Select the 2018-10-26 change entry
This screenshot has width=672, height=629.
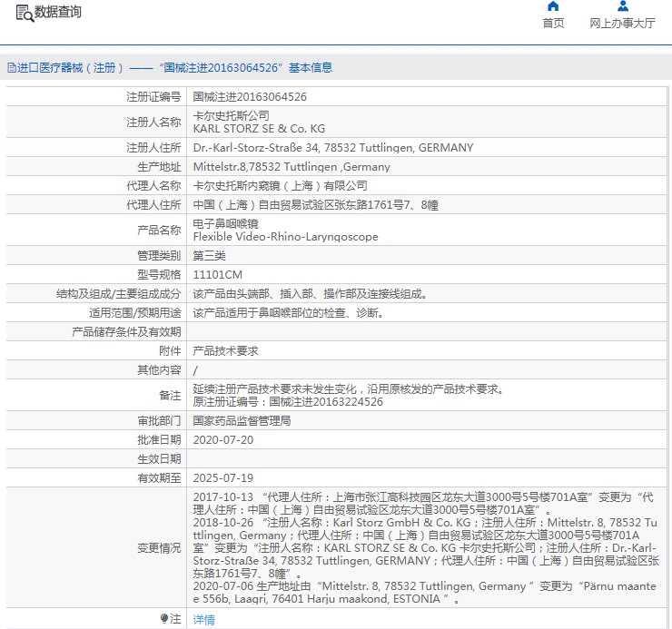click(x=426, y=548)
